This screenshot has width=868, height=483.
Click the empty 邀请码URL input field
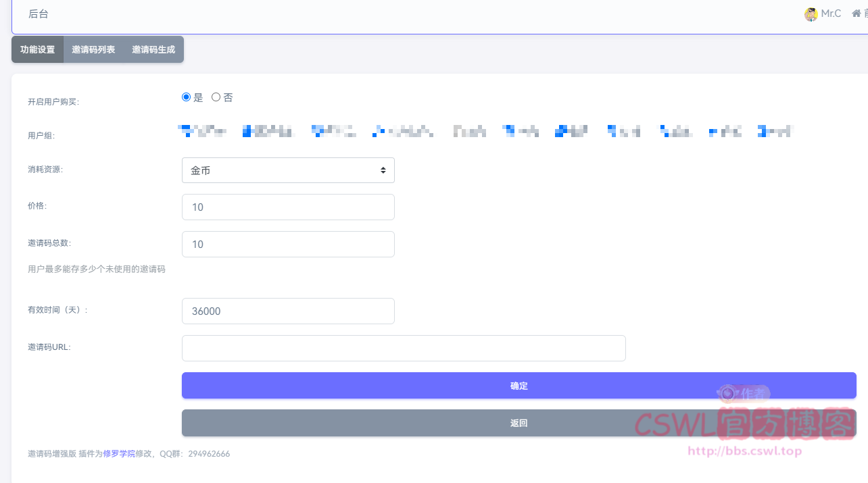(x=404, y=348)
